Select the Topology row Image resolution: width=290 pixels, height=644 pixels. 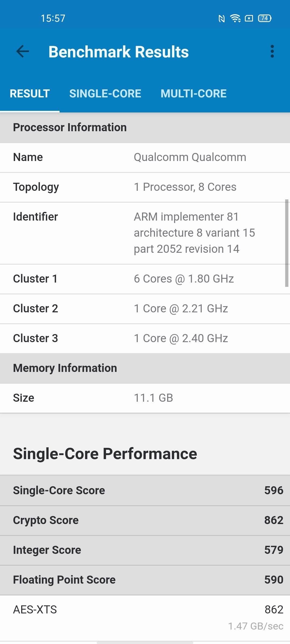(145, 187)
